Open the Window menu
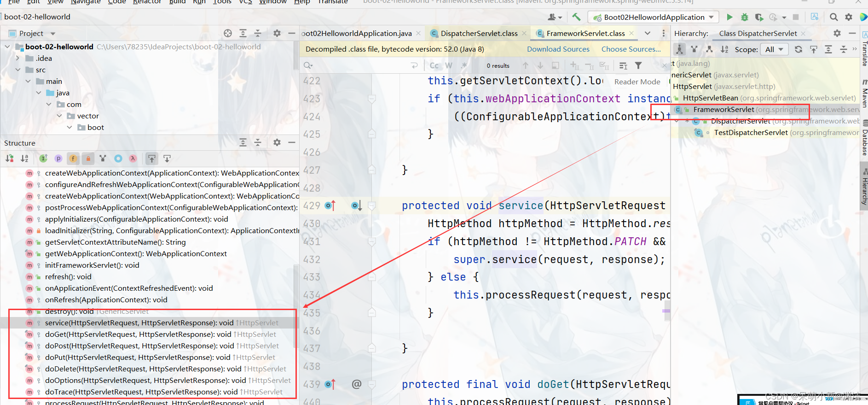Viewport: 868px width, 405px height. coord(272,2)
